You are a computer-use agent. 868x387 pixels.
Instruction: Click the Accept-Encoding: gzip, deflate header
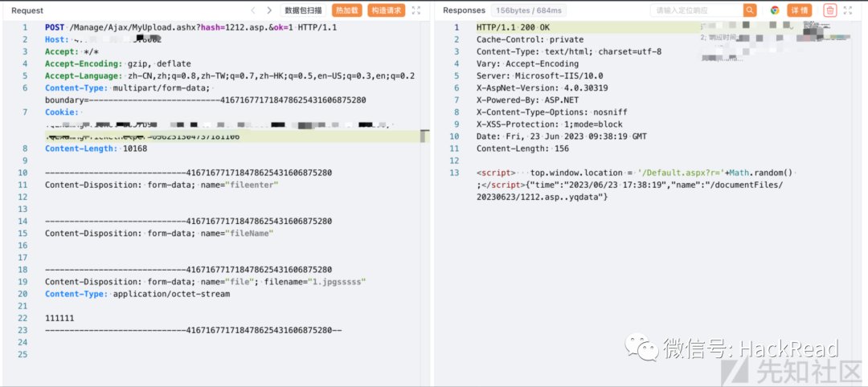[117, 63]
